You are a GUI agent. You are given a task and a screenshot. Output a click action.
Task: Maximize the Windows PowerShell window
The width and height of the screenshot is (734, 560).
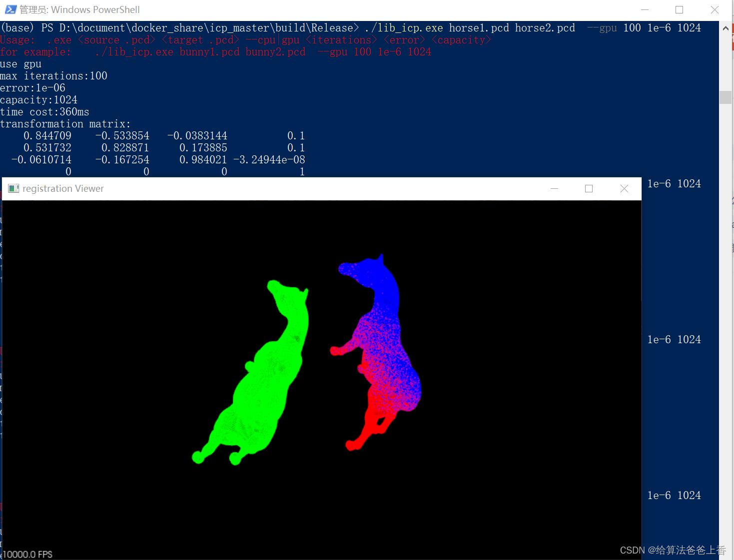679,9
